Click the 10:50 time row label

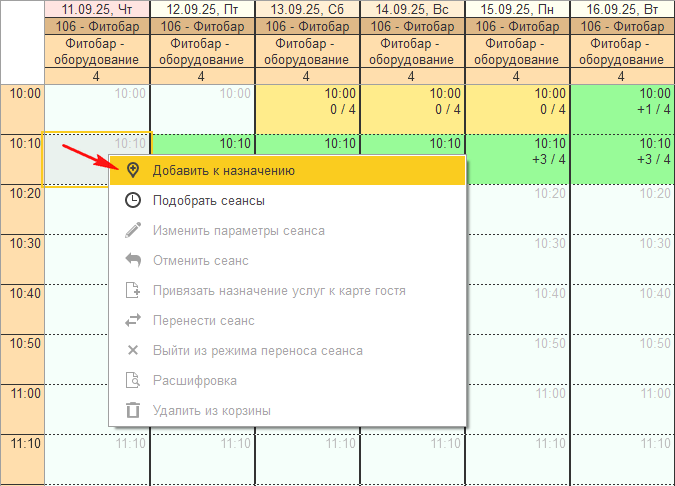coord(23,359)
